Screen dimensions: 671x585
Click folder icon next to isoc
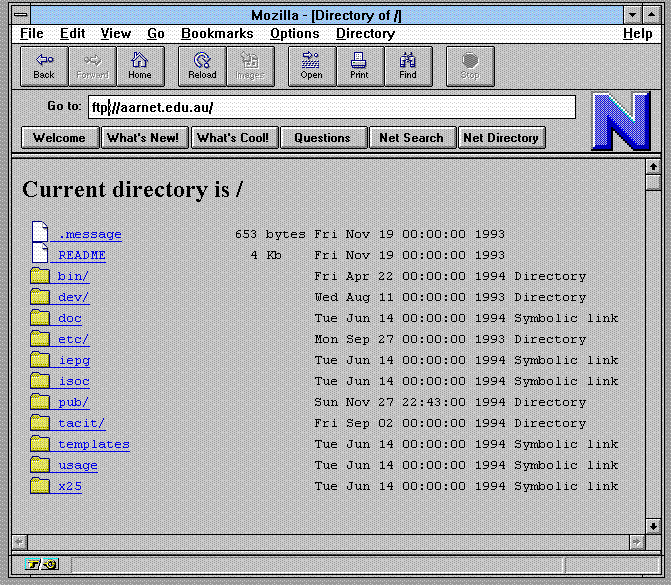(40, 380)
